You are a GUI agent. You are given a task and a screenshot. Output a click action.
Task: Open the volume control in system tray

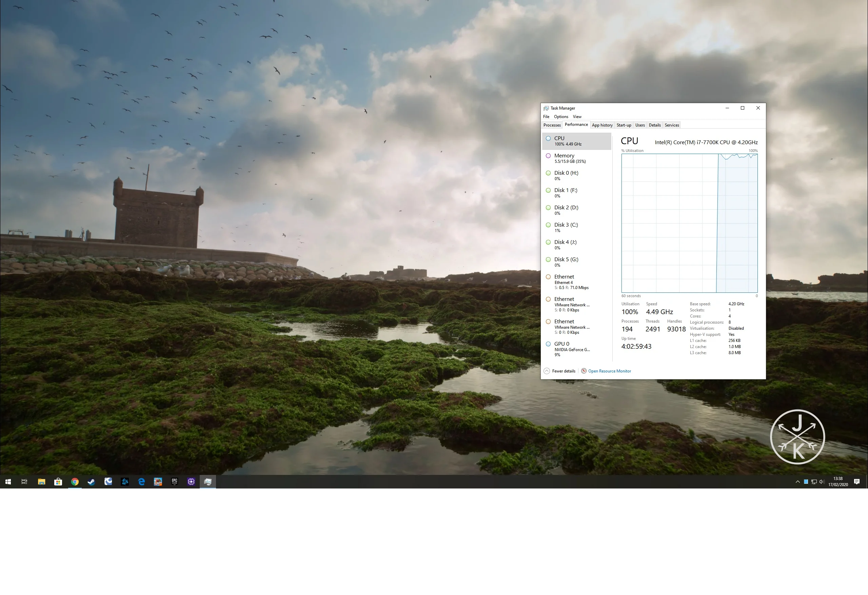click(822, 482)
